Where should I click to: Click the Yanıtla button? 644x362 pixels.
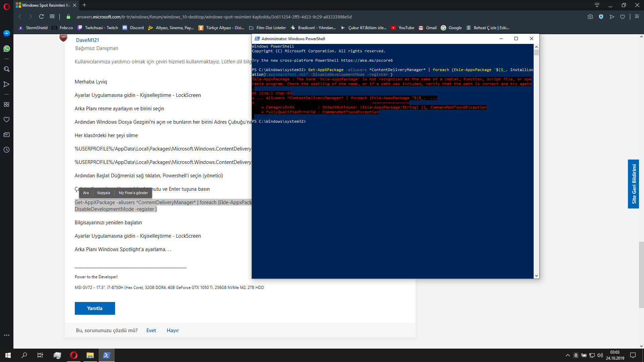point(95,308)
